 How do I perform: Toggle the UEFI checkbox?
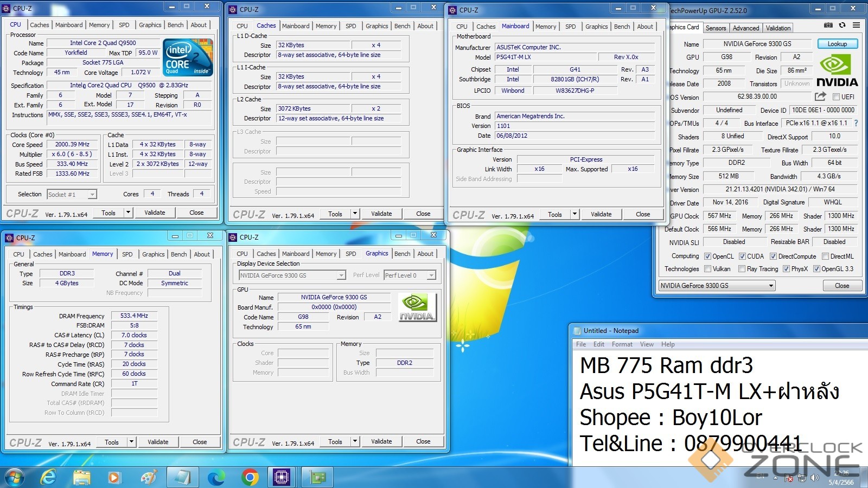point(836,97)
